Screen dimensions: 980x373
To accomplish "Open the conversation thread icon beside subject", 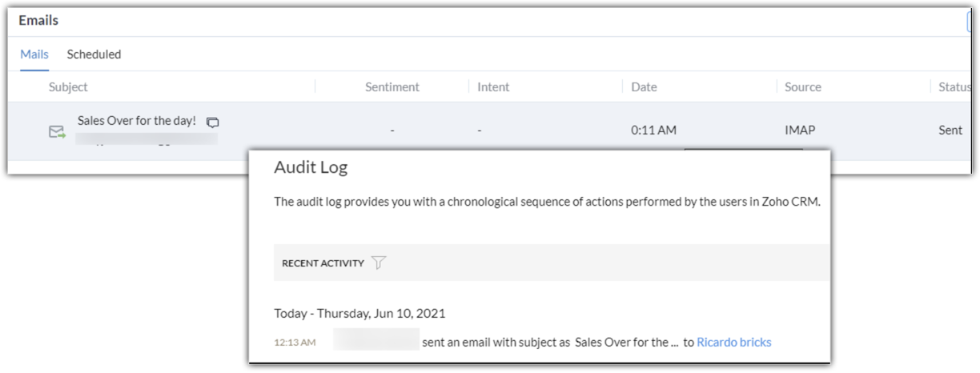I will point(212,122).
